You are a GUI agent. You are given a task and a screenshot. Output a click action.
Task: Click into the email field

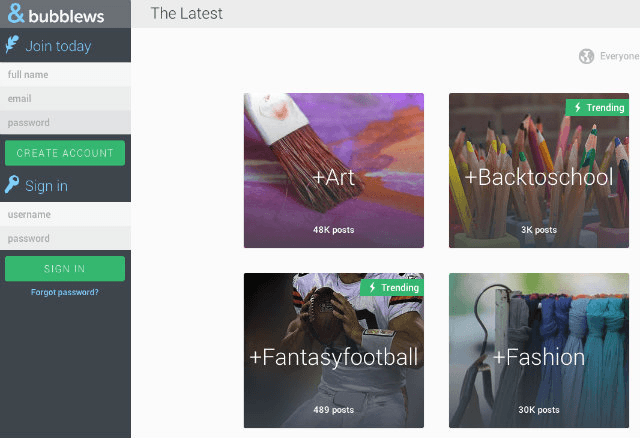pyautogui.click(x=65, y=99)
